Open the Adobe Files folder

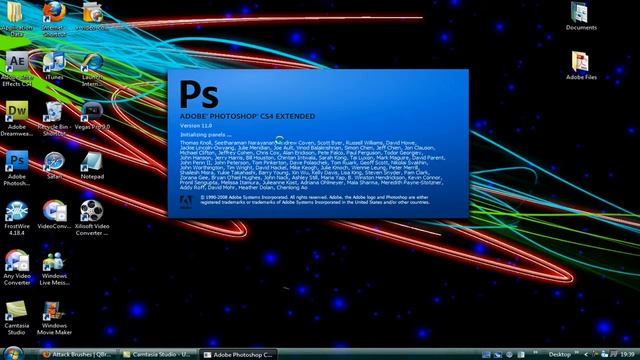[581, 65]
